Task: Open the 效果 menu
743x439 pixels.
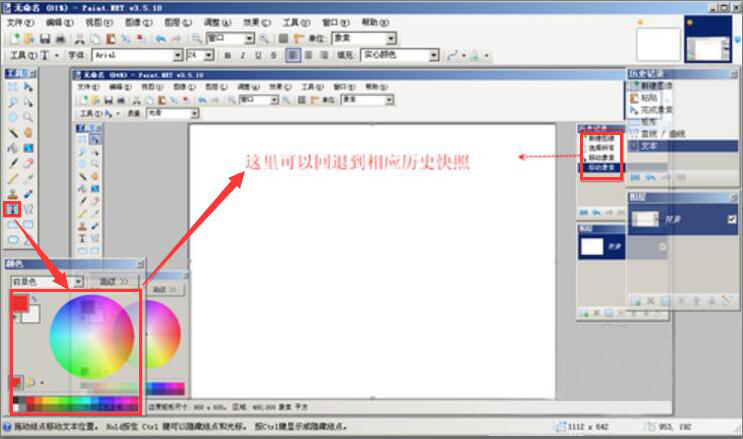Action: click(257, 22)
